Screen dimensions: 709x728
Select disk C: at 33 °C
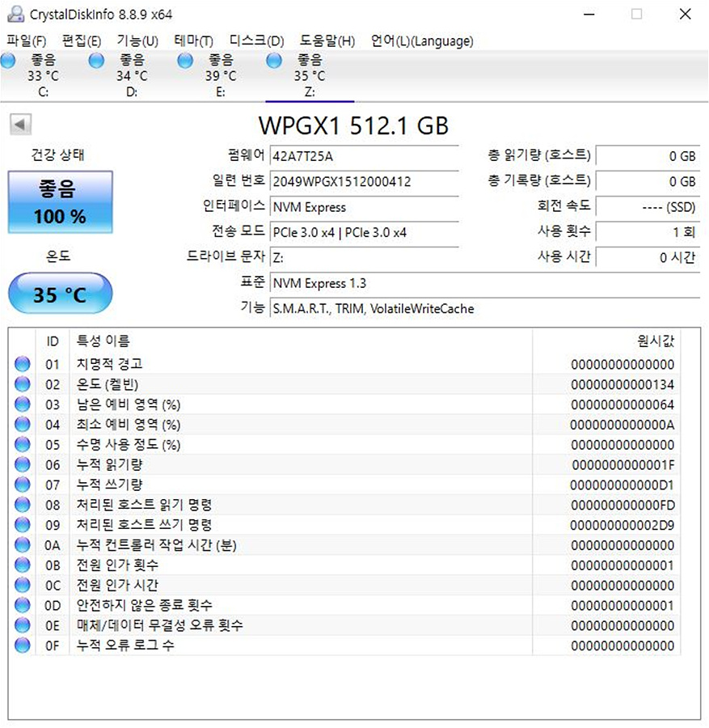coord(43,75)
